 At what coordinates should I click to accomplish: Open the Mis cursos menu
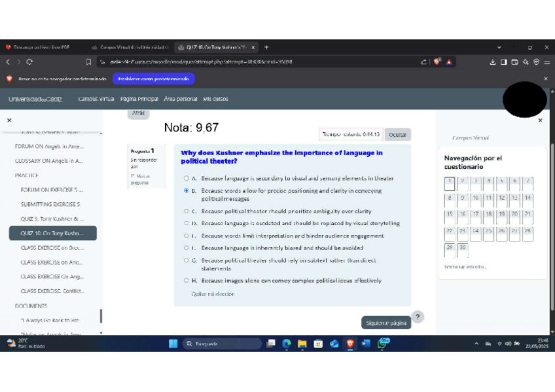tap(215, 99)
